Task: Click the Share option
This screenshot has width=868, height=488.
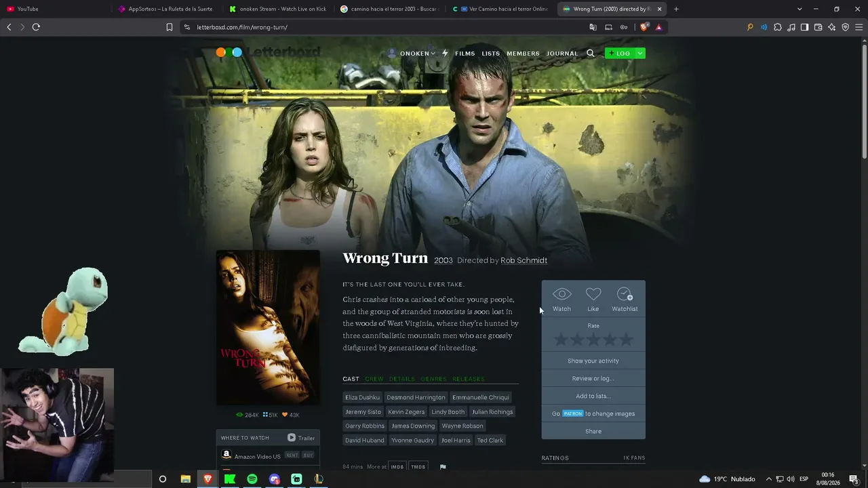Action: 593,431
